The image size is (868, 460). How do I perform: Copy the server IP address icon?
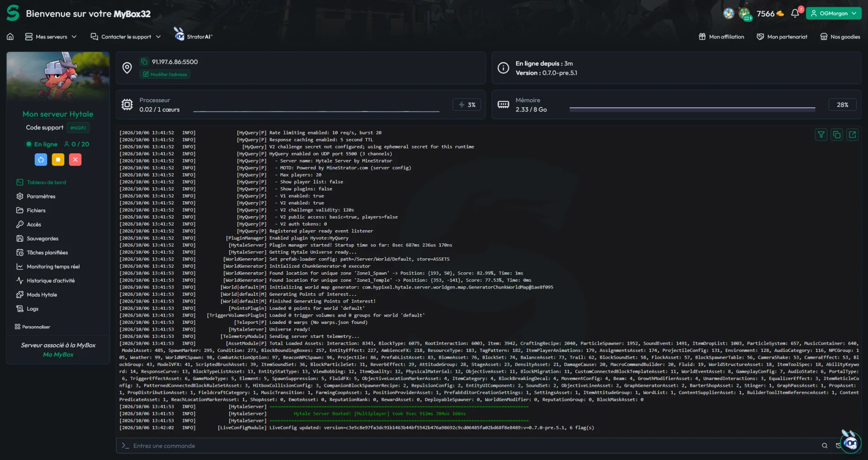pyautogui.click(x=144, y=62)
